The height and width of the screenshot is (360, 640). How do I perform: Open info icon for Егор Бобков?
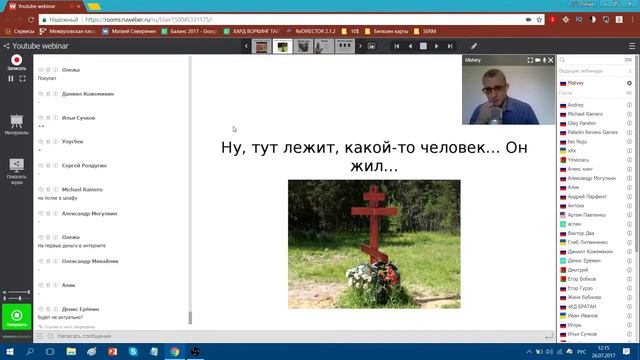tap(629, 279)
